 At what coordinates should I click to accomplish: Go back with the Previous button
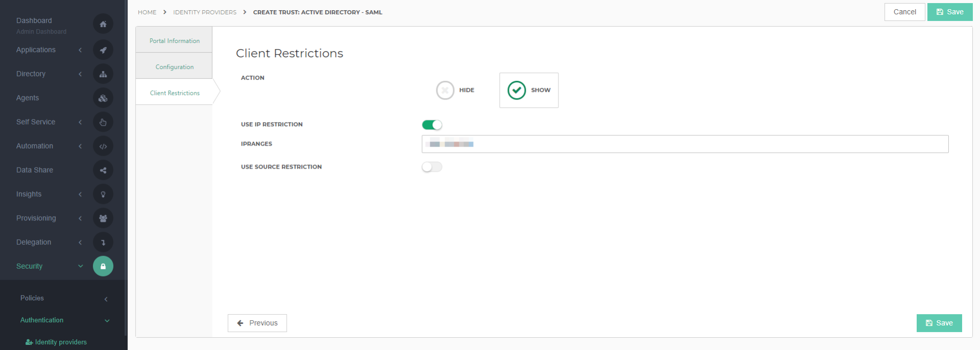click(x=257, y=323)
